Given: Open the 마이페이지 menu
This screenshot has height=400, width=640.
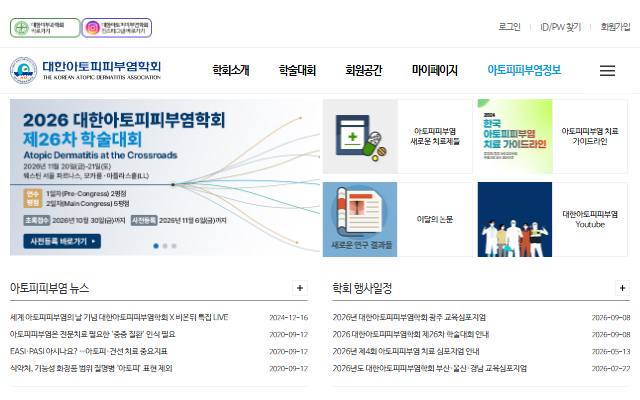Looking at the screenshot, I should click(x=434, y=70).
